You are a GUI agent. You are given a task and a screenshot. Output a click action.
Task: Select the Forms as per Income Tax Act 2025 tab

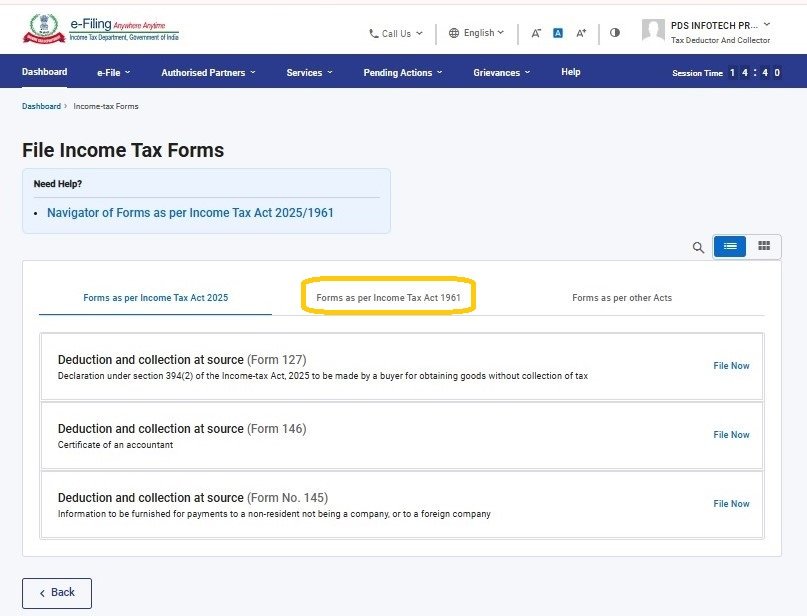(x=155, y=297)
